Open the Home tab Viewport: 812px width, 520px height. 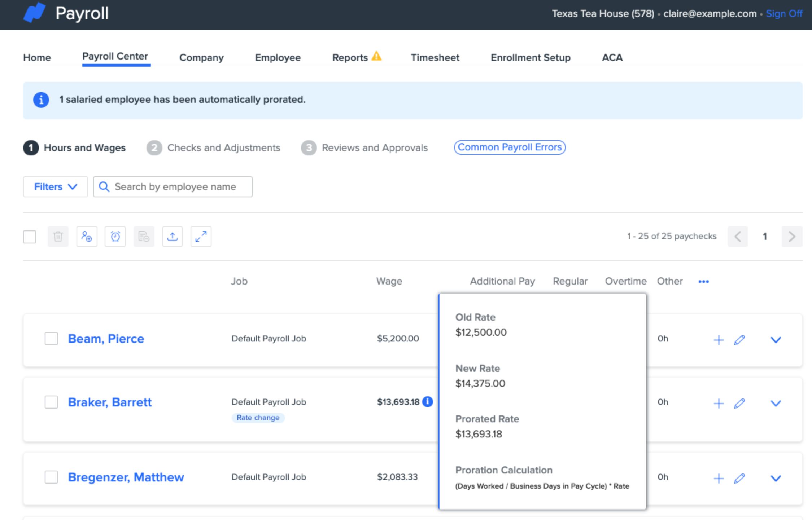pos(37,57)
